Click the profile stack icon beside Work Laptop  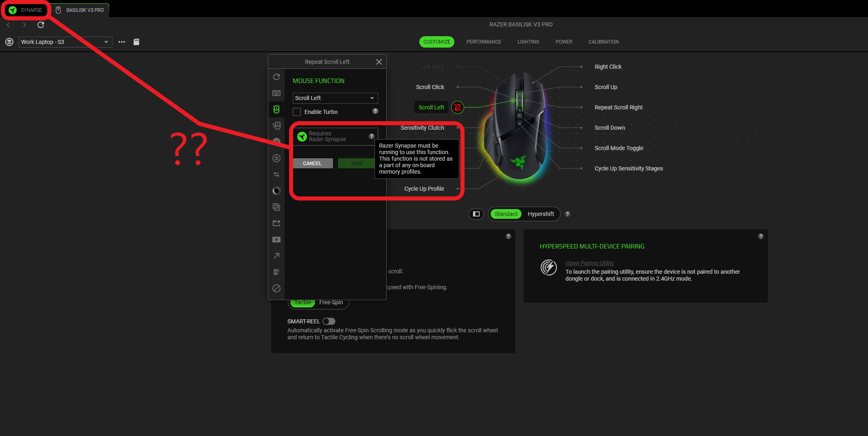(9, 42)
